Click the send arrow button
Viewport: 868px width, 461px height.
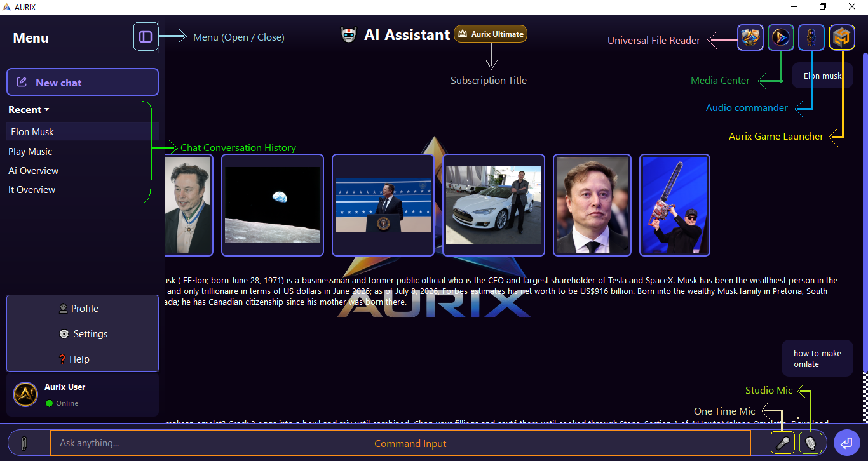pos(846,443)
